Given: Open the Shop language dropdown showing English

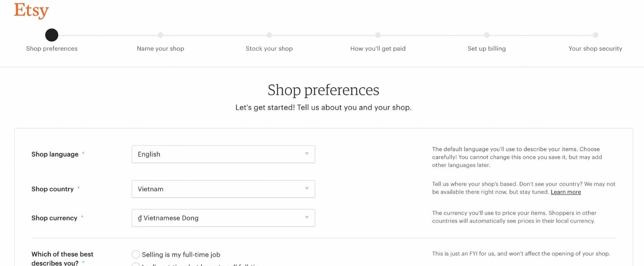Looking at the screenshot, I should tap(223, 154).
